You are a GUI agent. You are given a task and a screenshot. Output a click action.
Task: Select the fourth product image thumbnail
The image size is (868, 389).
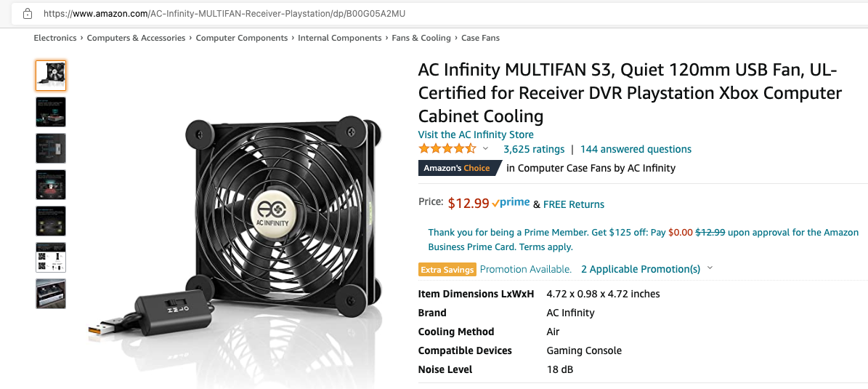click(51, 185)
